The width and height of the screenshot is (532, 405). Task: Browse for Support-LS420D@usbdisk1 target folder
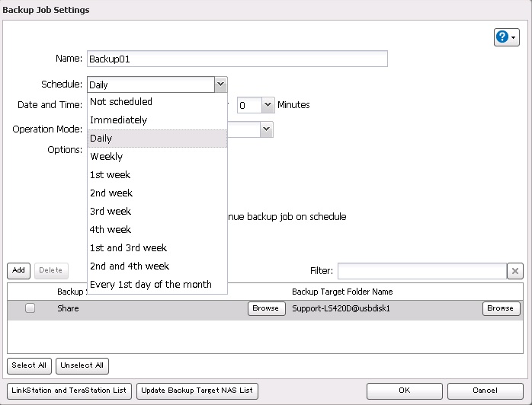(x=501, y=308)
